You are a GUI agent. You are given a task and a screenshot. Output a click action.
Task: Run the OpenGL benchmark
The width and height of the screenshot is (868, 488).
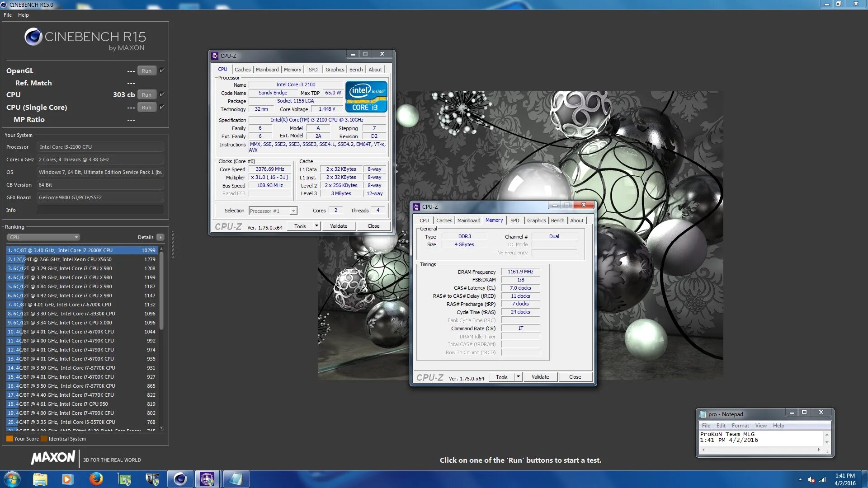click(146, 71)
